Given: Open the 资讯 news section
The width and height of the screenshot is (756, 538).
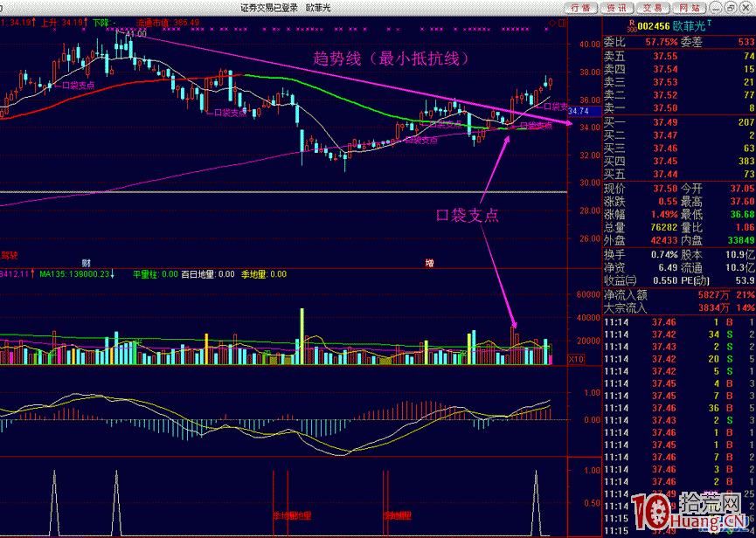Looking at the screenshot, I should pyautogui.click(x=617, y=8).
